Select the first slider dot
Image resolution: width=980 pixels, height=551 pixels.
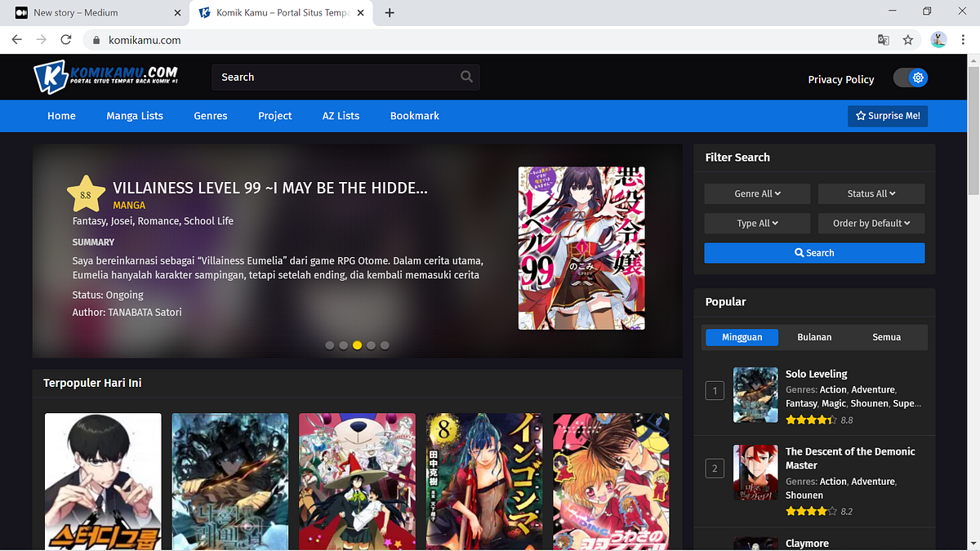[330, 345]
